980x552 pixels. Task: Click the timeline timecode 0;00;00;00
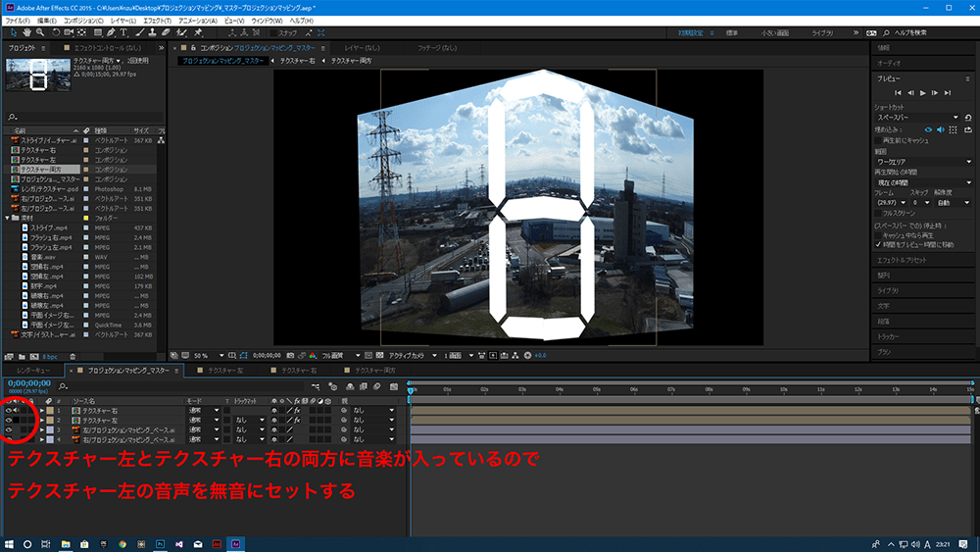pyautogui.click(x=27, y=383)
